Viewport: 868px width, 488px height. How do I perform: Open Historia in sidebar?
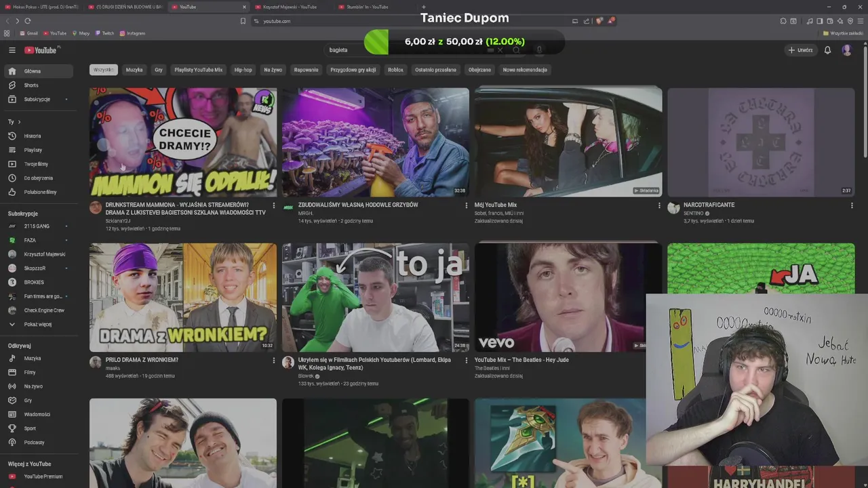38,136
